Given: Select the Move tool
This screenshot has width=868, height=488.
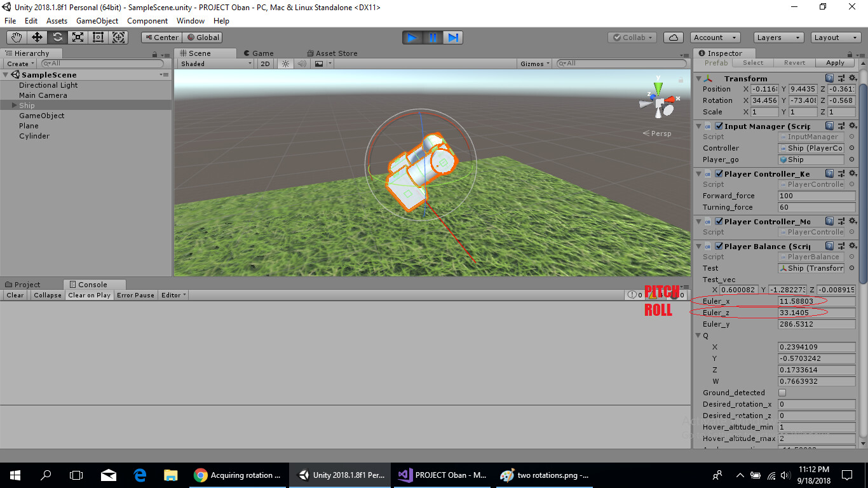Looking at the screenshot, I should (x=36, y=37).
